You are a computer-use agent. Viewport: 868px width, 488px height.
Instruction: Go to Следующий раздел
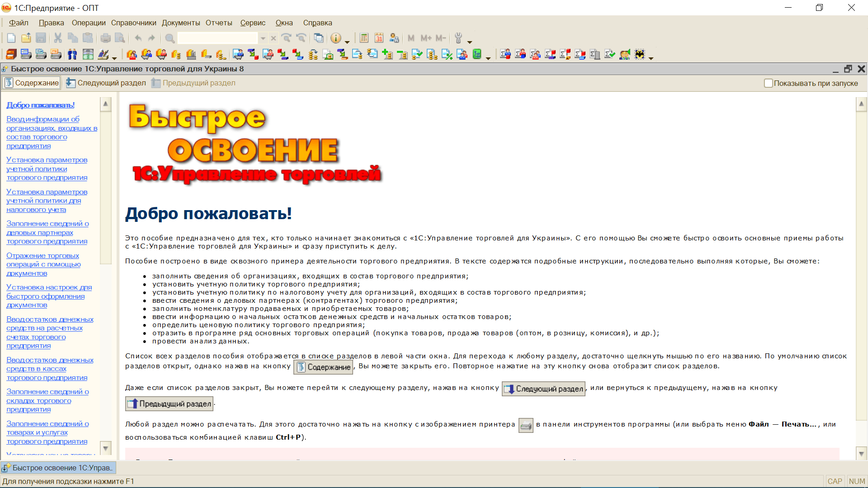click(x=106, y=83)
